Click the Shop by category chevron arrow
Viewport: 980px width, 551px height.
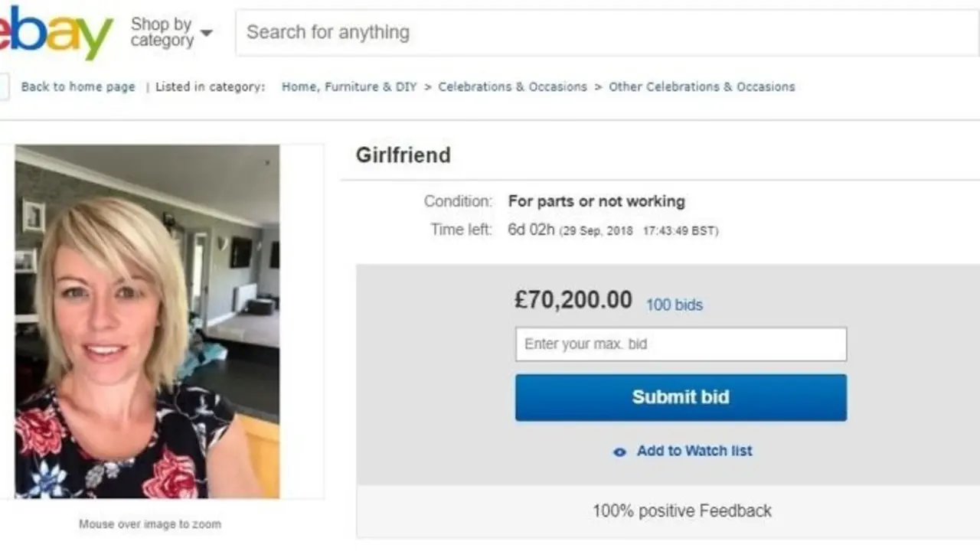point(206,34)
